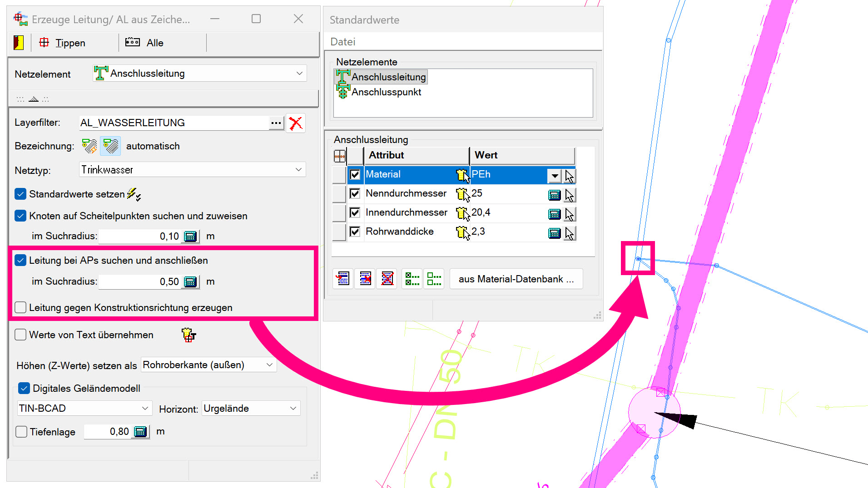
Task: Click the select all checkboxes green icon
Action: click(412, 279)
